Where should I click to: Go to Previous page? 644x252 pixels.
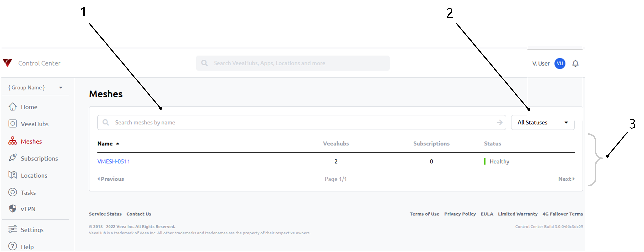click(110, 179)
